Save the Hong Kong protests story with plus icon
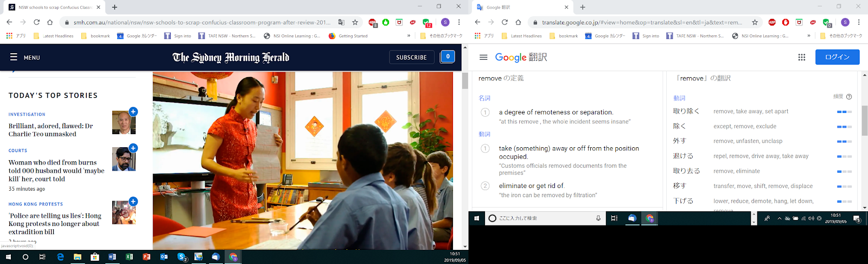Image resolution: width=868 pixels, height=264 pixels. tap(133, 201)
